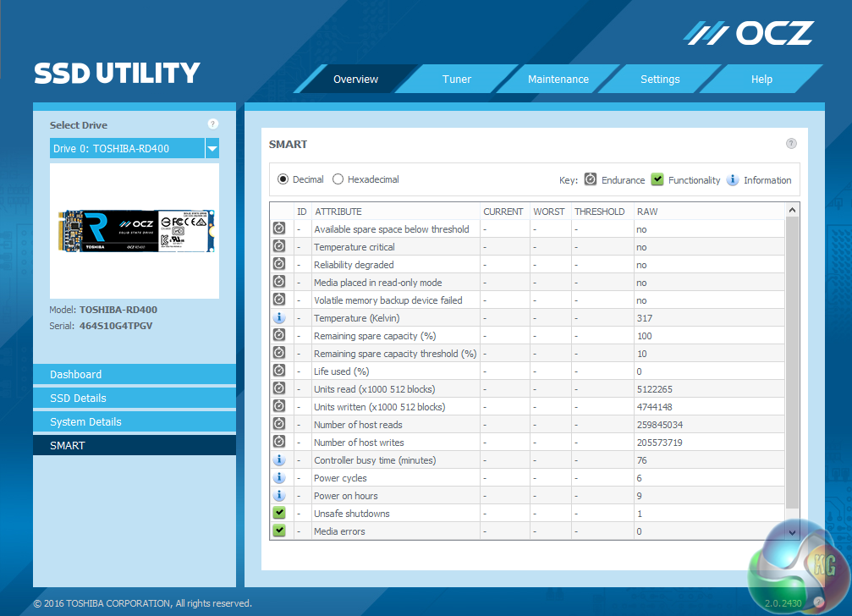
Task: Click scroll down arrow of SMART table
Action: [792, 532]
